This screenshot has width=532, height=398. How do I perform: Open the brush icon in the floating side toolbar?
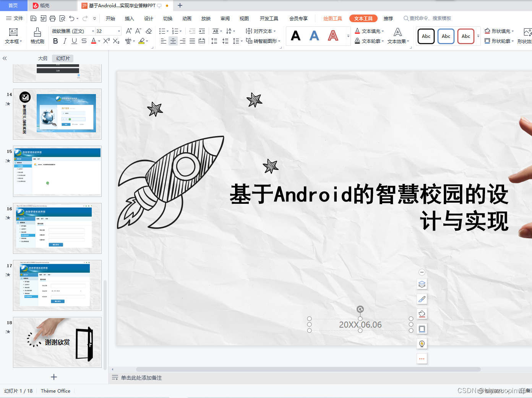tap(422, 299)
